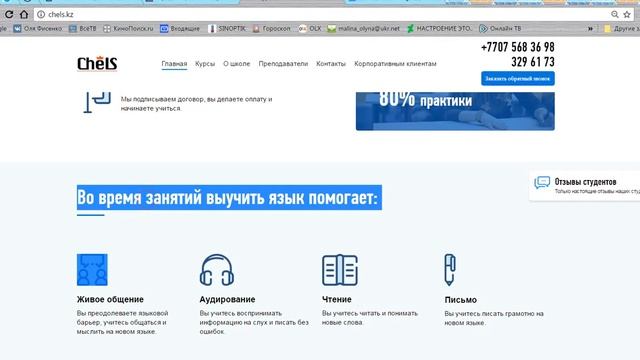Open the OLX bookmark
This screenshot has height=360, width=640.
[x=310, y=29]
